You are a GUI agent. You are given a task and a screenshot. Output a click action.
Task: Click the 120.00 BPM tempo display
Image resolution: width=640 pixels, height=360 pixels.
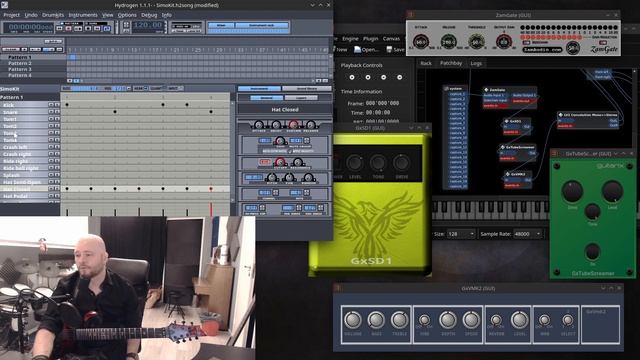point(148,26)
